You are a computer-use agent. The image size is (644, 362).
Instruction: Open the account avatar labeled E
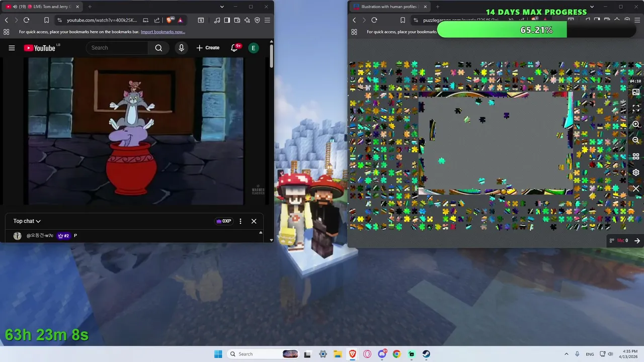click(x=254, y=48)
